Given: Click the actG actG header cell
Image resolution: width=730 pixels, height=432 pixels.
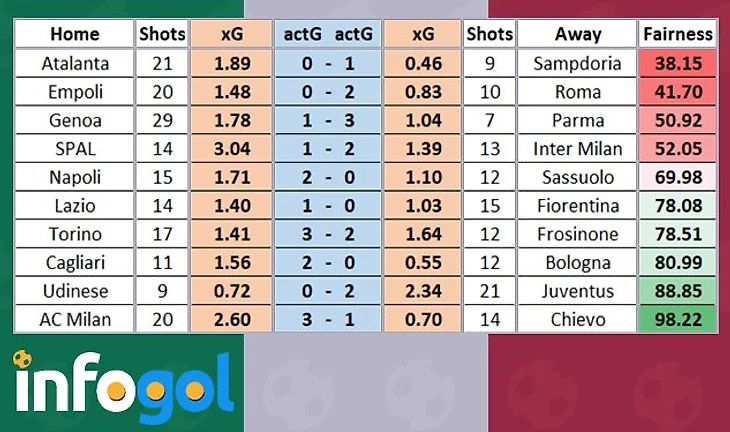Looking at the screenshot, I should (328, 34).
